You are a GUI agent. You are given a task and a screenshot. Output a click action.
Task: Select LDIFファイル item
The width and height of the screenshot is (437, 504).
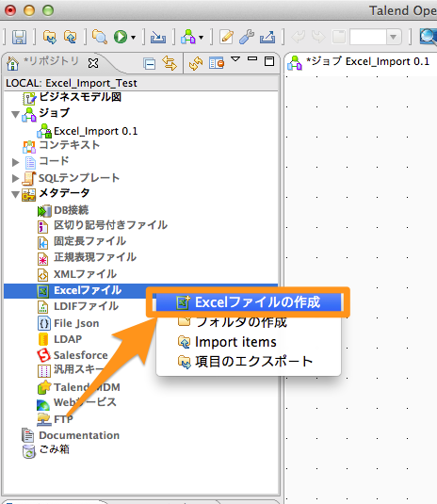tap(86, 306)
